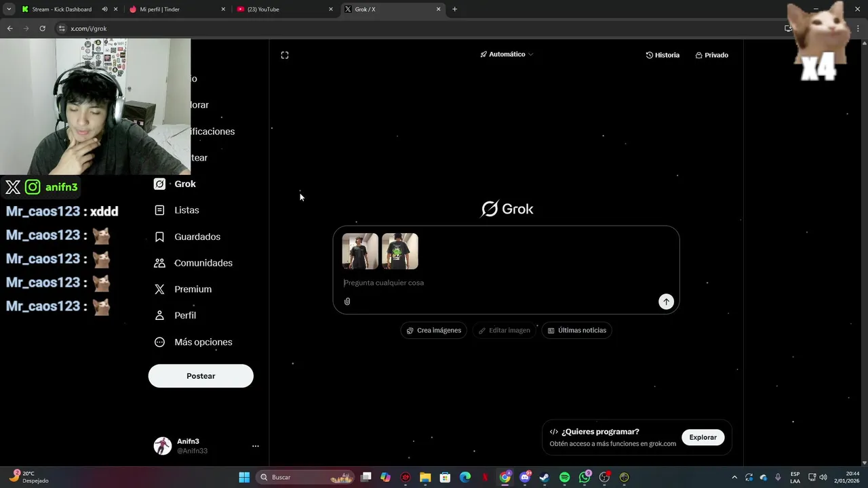The width and height of the screenshot is (868, 488).
Task: Open Microsoft Store from taskbar
Action: 445,477
